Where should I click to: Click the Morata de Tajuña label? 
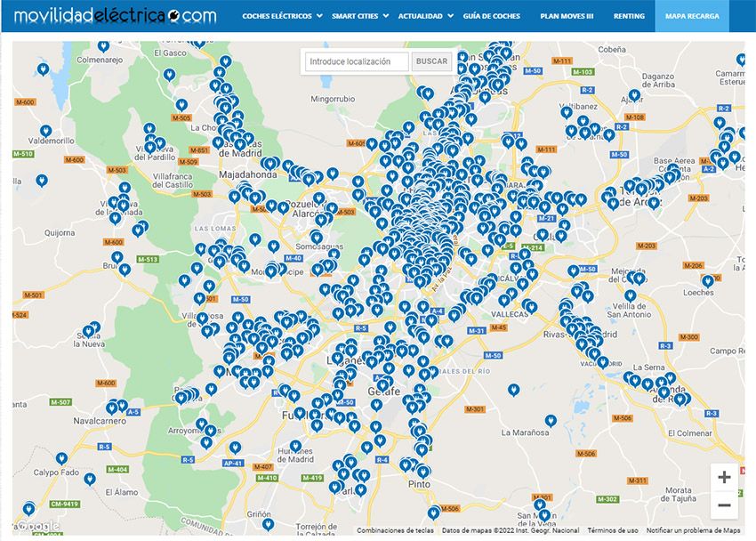(679, 494)
